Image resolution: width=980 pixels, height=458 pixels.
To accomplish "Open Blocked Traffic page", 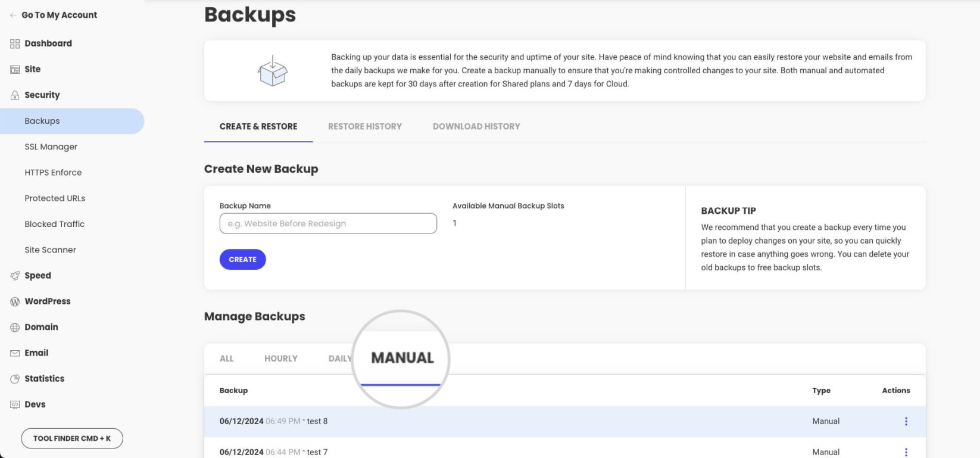I will click(x=55, y=224).
